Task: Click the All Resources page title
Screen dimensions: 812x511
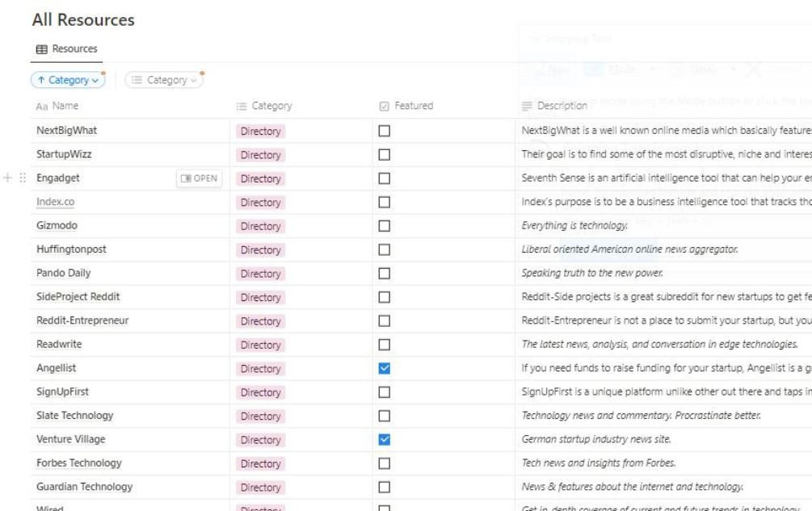Action: 83,20
